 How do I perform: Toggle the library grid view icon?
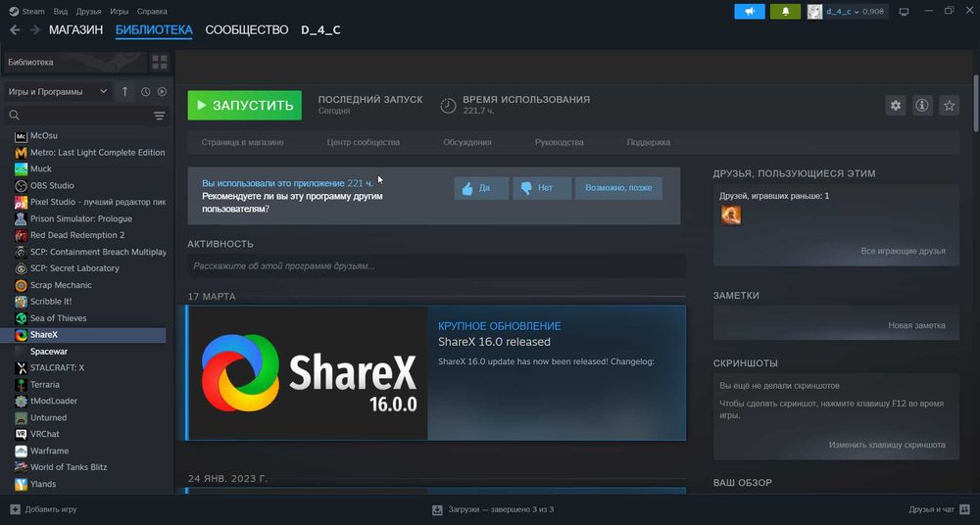click(160, 62)
